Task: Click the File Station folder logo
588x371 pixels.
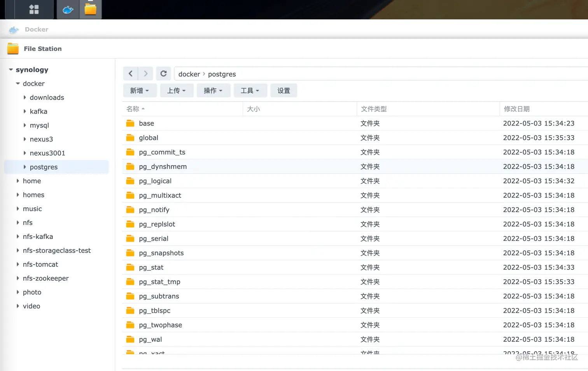Action: pyautogui.click(x=13, y=49)
